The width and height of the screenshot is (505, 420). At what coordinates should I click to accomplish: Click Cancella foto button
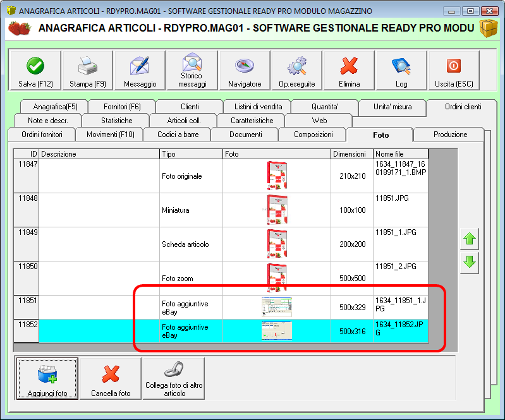coord(111,379)
